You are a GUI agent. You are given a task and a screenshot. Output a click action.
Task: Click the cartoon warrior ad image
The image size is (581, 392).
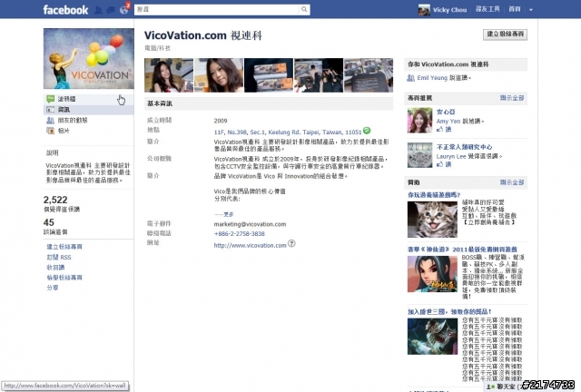(432, 274)
